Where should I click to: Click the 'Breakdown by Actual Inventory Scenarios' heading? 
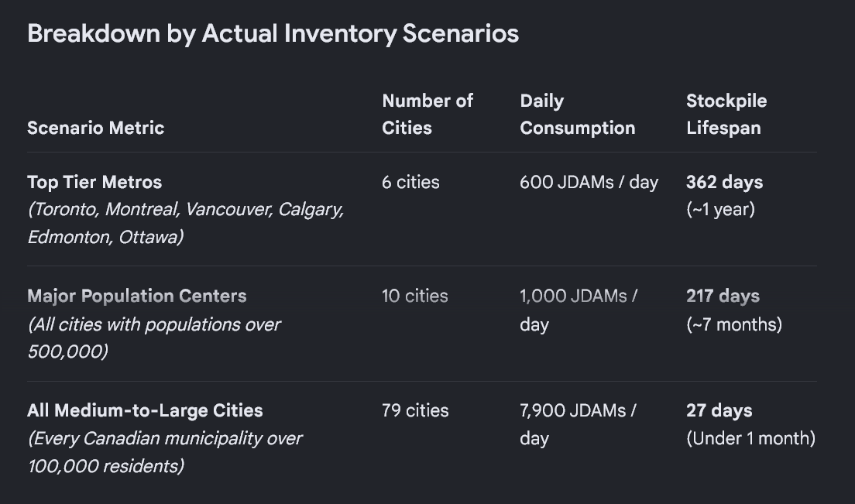pos(273,34)
